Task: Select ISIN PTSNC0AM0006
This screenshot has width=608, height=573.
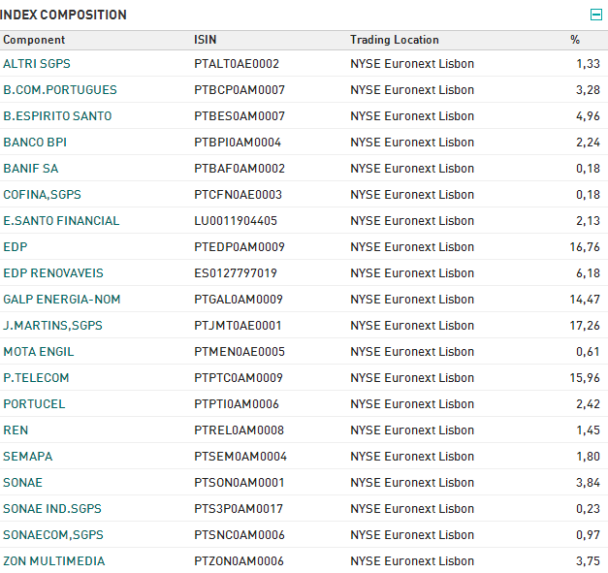Action: tap(240, 535)
